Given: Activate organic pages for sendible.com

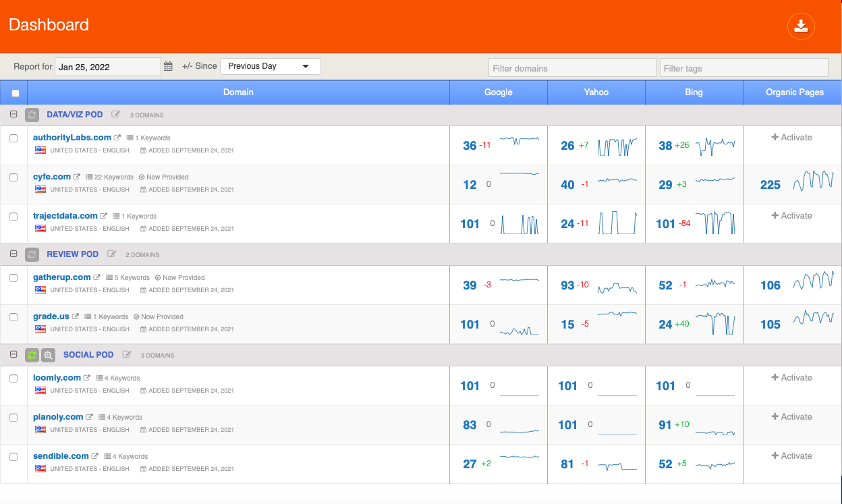Looking at the screenshot, I should pos(792,455).
